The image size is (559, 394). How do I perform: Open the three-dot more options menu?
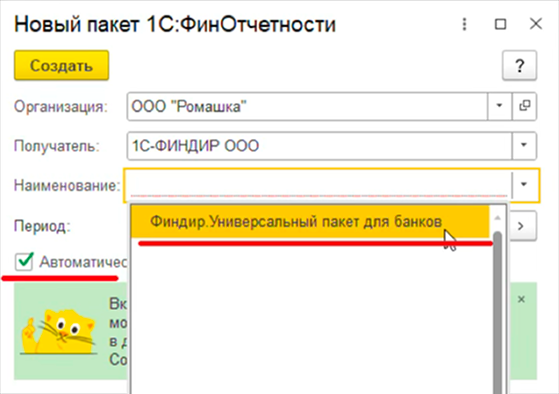[464, 24]
